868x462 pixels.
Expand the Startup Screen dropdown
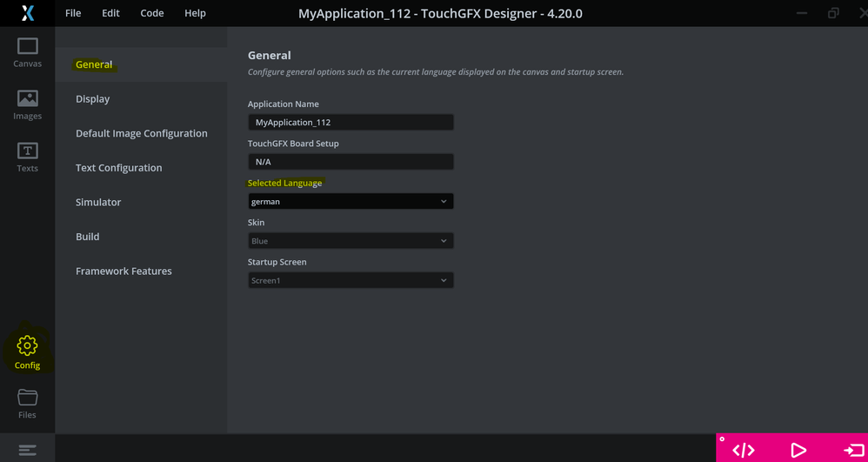click(x=351, y=280)
